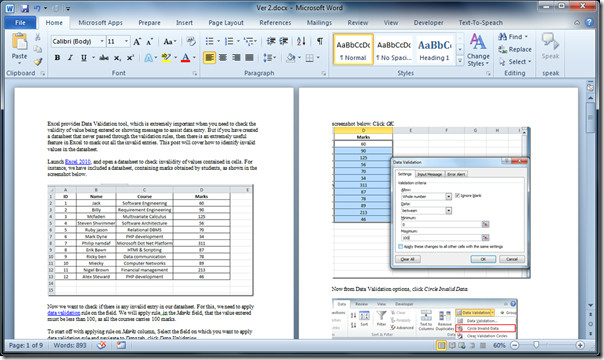Open the Excel 2010 hyperlink in the document
604x360 pixels.
coord(78,162)
